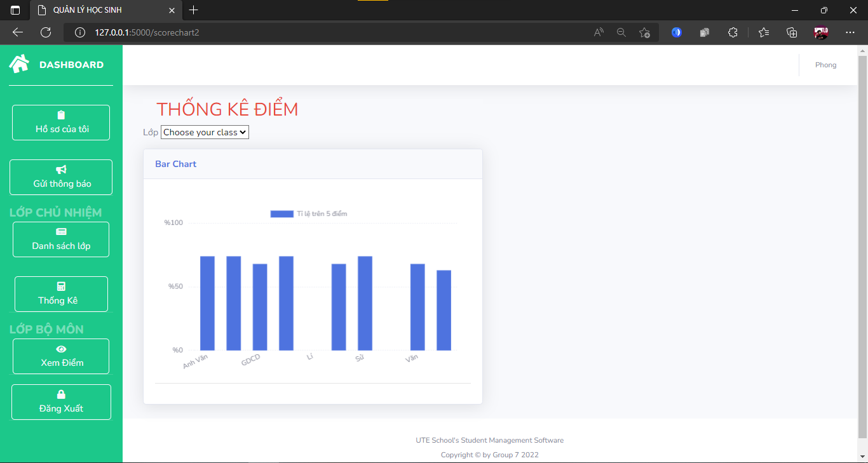
Task: Select the document icon above Hồ sơ của tôi
Action: (x=60, y=115)
